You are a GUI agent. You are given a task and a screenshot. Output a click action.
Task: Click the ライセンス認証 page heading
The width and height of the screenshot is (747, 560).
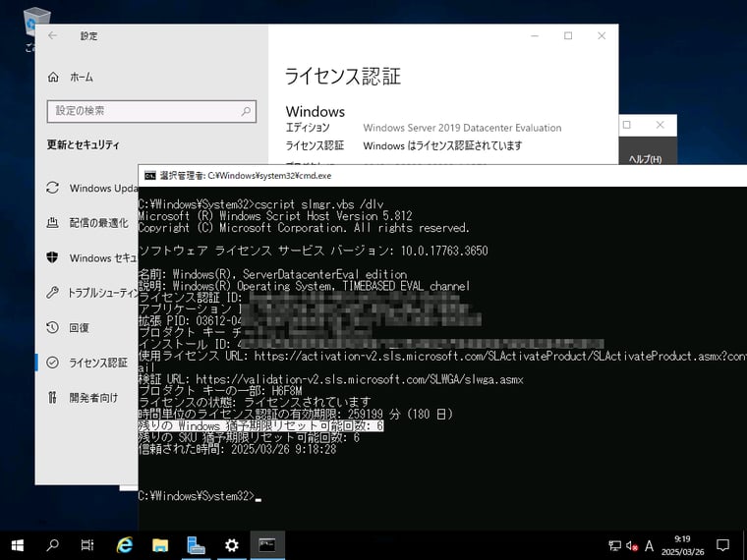click(342, 77)
